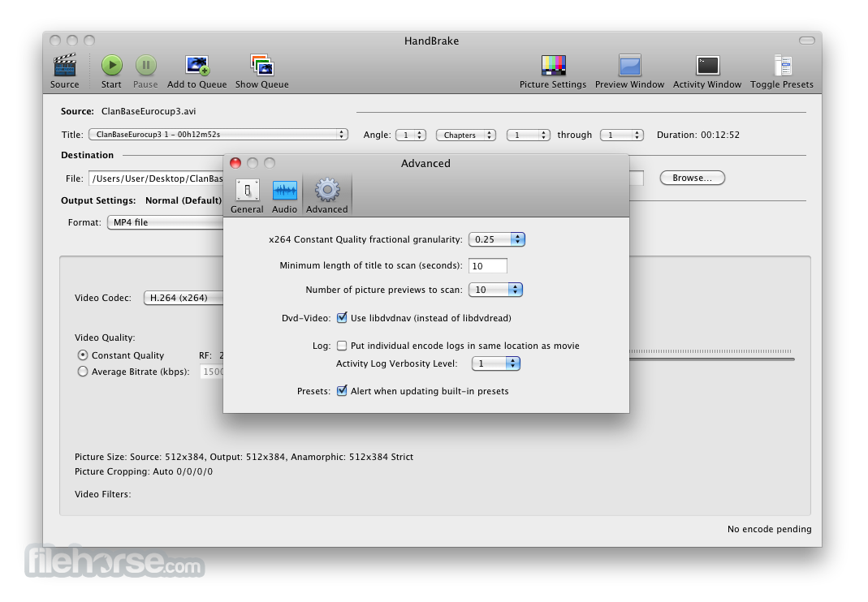Screen dimensions: 868x602
Task: Select Constant Quality radio button
Action: coord(83,355)
